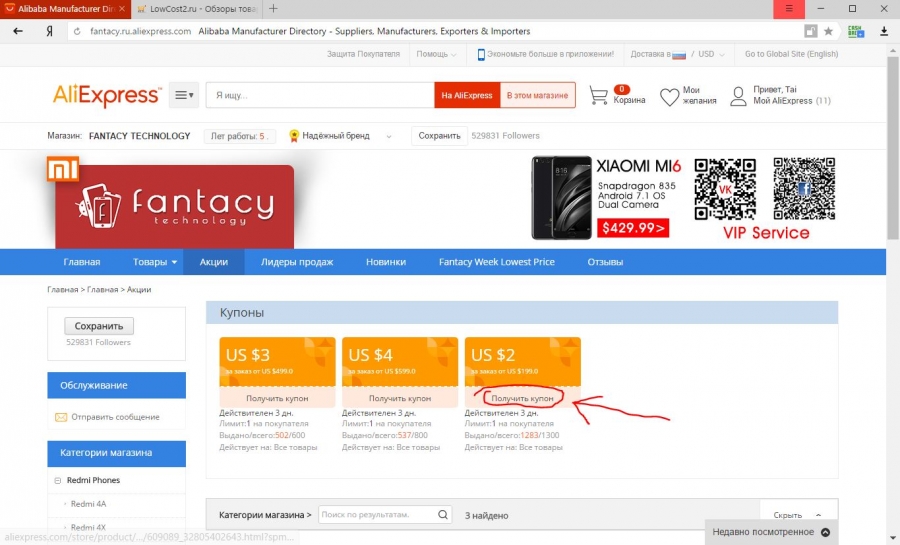The height and width of the screenshot is (545, 900).
Task: Get the US $3 coupon
Action: coord(277,398)
